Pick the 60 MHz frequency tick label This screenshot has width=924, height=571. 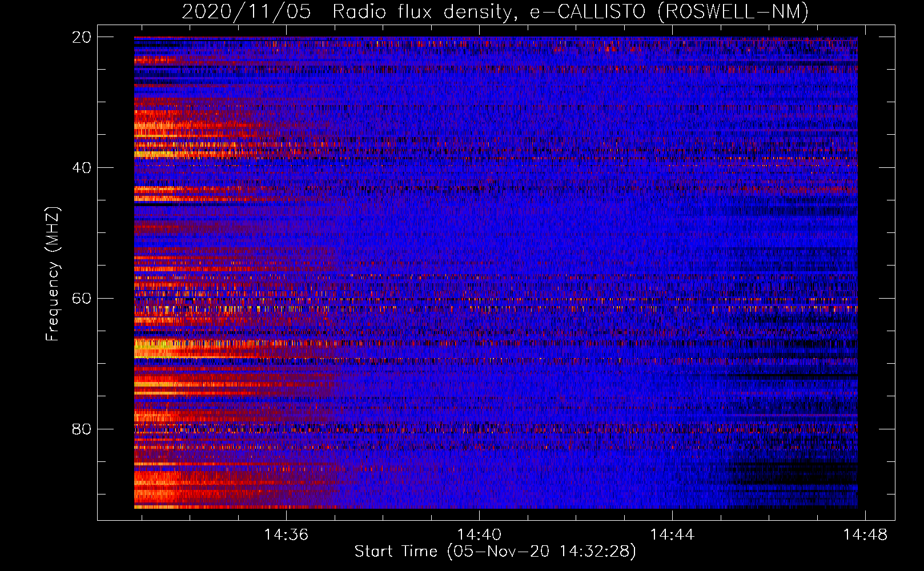click(x=81, y=299)
